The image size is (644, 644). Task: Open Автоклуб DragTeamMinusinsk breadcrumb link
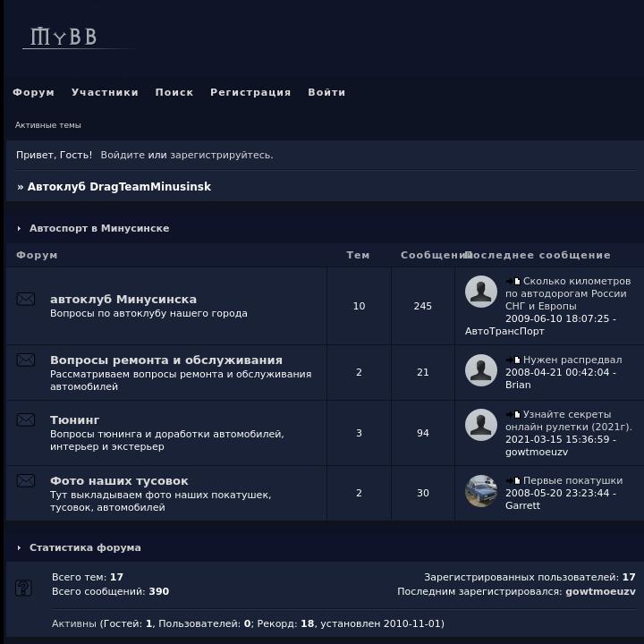[119, 186]
